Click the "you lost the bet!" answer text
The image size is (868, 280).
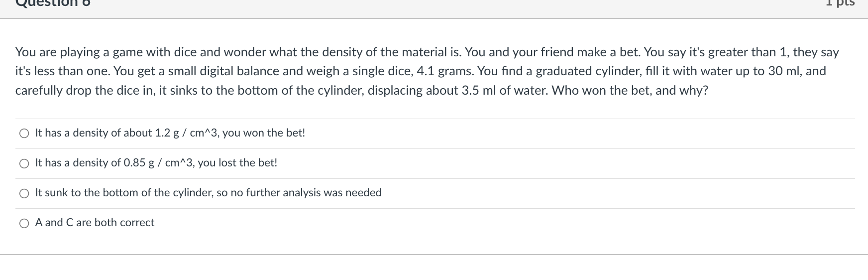coord(237,163)
